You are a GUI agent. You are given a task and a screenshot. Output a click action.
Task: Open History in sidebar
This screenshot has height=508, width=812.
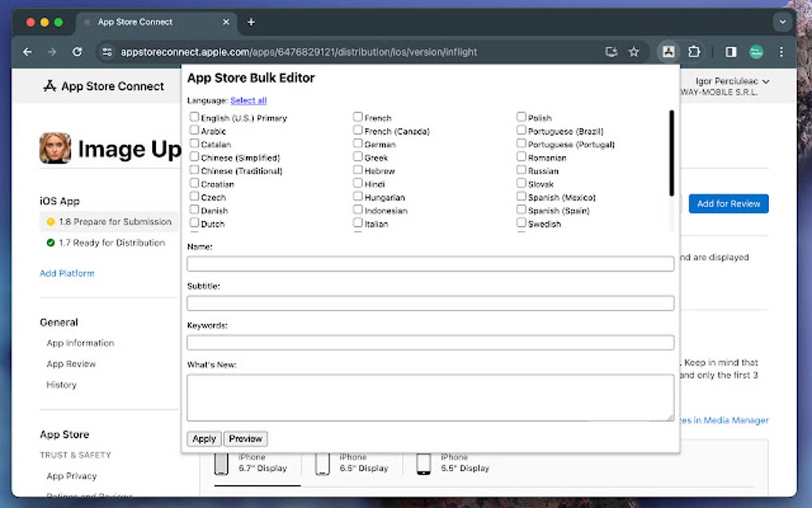[61, 385]
